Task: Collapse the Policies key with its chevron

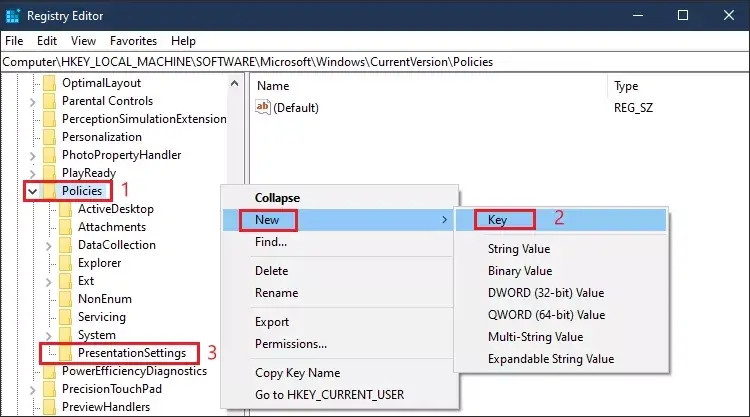Action: pyautogui.click(x=32, y=192)
